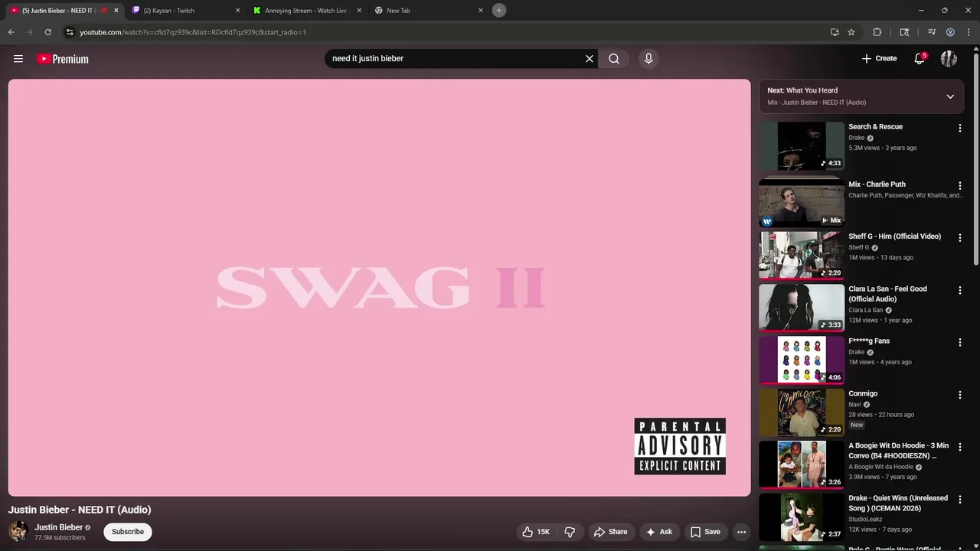The height and width of the screenshot is (551, 980).
Task: Open a new browser tab
Action: click(499, 10)
